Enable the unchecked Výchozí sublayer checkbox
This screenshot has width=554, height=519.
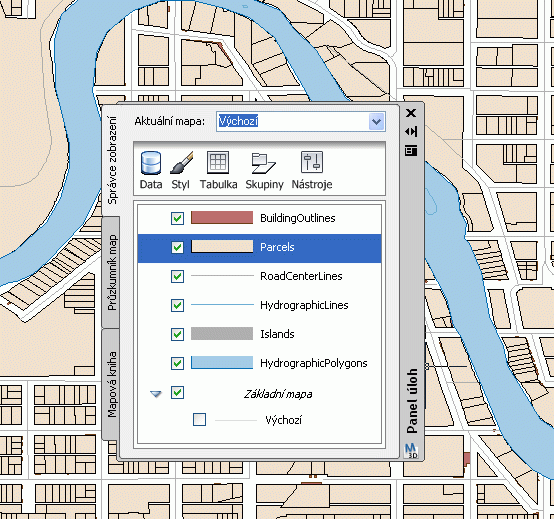click(200, 420)
